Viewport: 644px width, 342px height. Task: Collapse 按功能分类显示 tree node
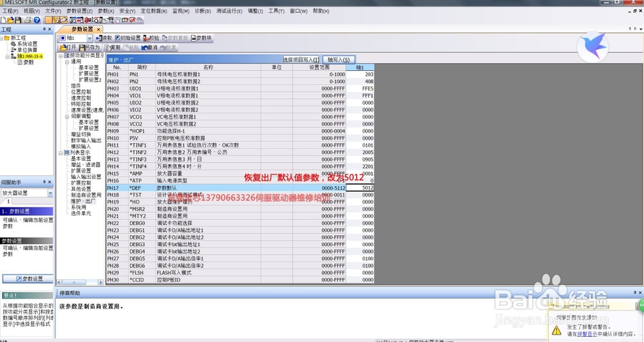click(x=61, y=55)
